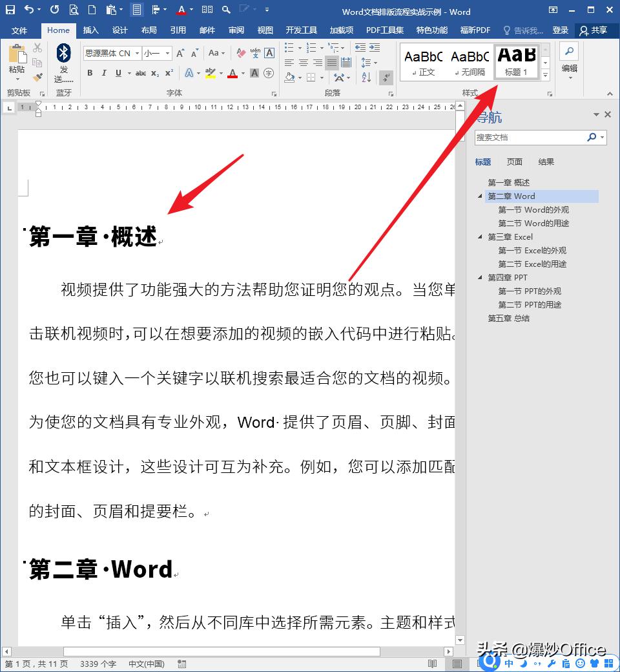
Task: Select the italic formatting icon
Action: click(104, 73)
